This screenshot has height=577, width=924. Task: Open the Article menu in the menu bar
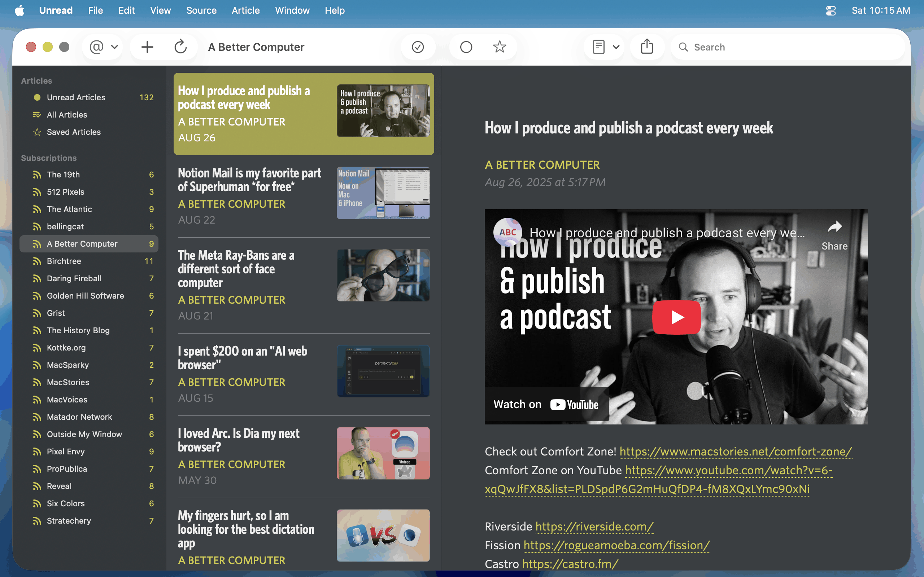245,10
